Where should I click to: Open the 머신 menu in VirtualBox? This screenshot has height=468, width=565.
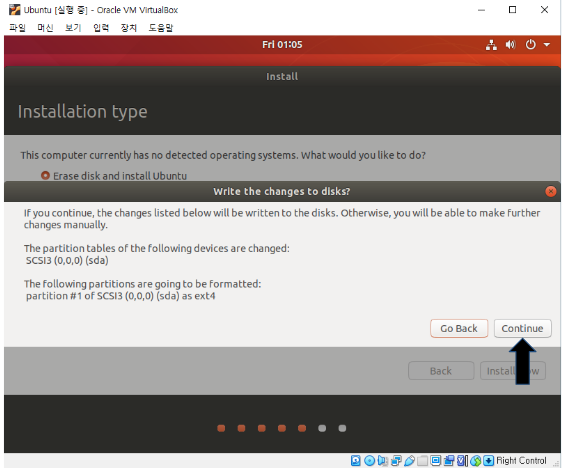point(45,28)
